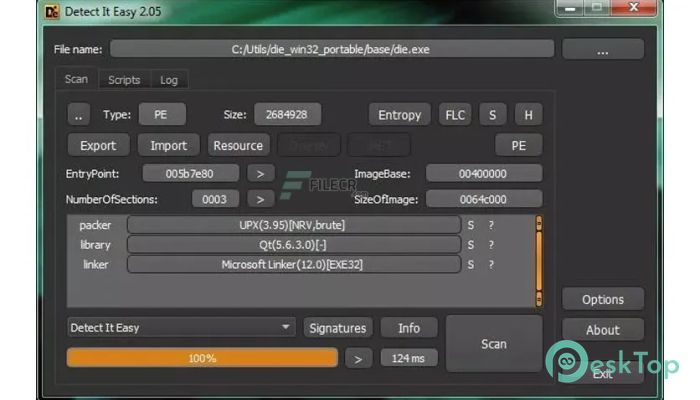Start a scan with the Scan button

point(494,343)
